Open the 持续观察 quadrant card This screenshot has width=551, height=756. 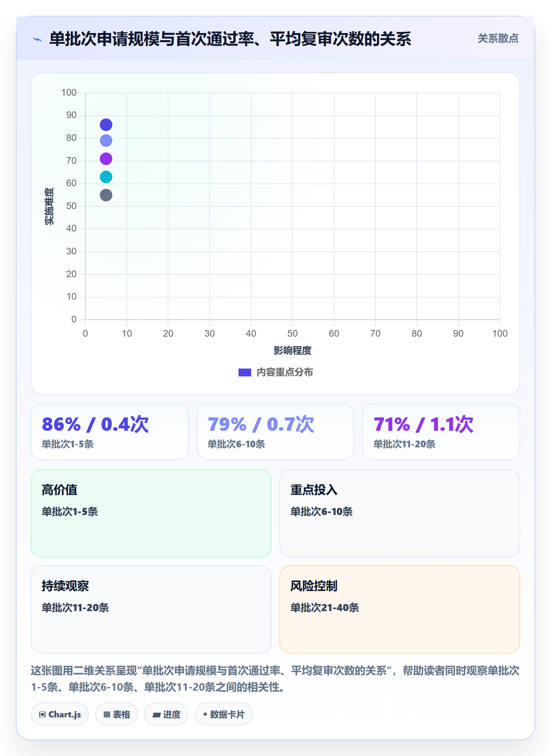(151, 610)
